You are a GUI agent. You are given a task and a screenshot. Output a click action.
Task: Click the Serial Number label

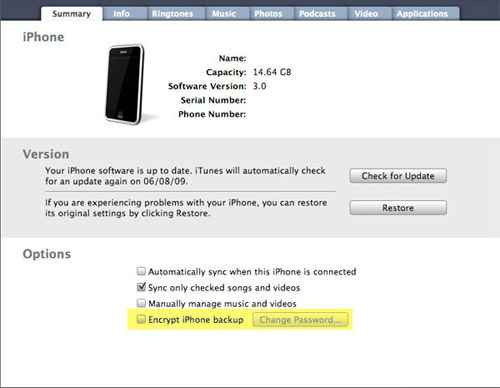[213, 100]
